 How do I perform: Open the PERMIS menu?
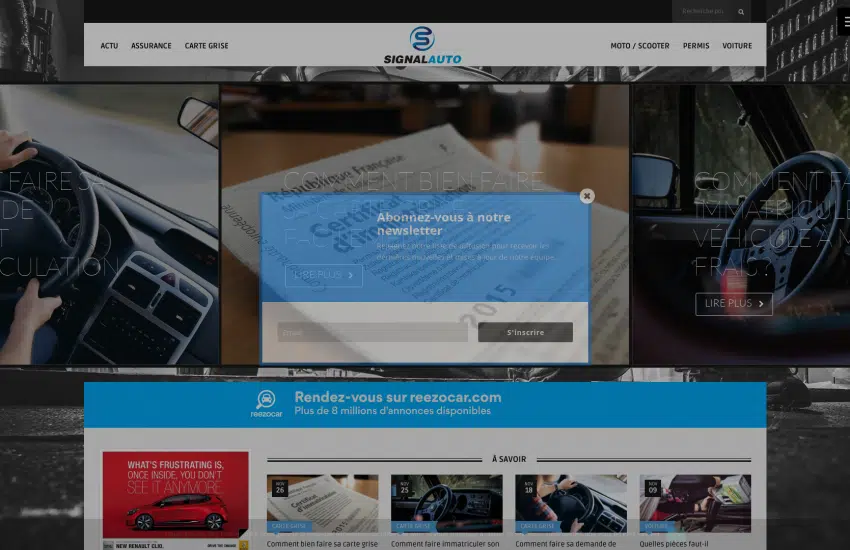coord(696,46)
